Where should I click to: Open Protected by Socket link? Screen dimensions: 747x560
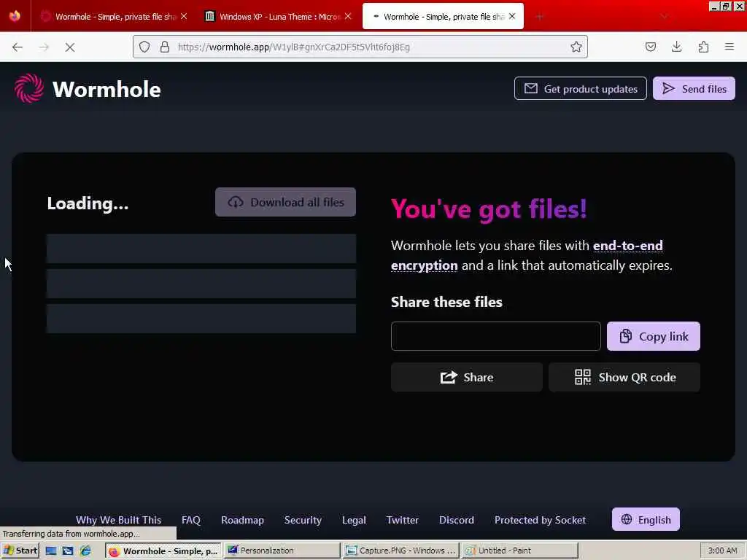tap(541, 520)
